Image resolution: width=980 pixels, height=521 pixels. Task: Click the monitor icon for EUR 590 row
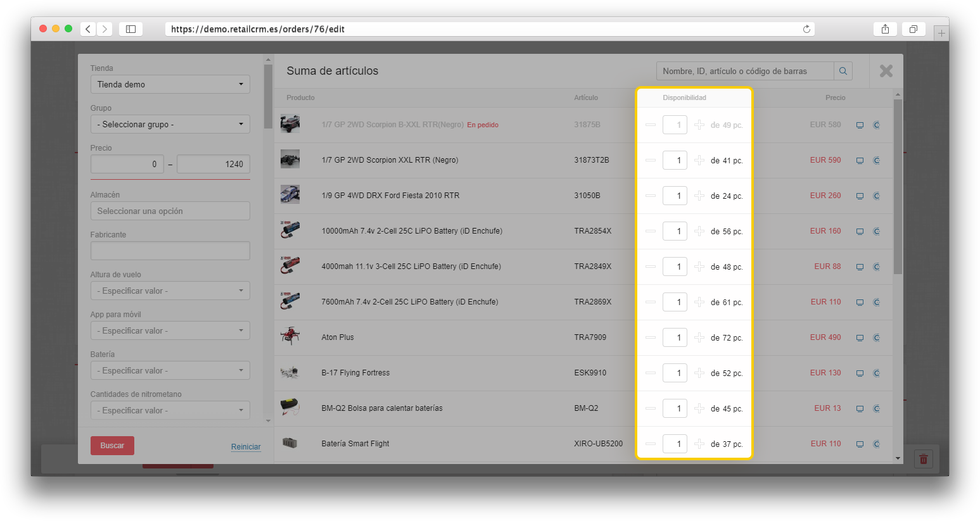click(860, 161)
